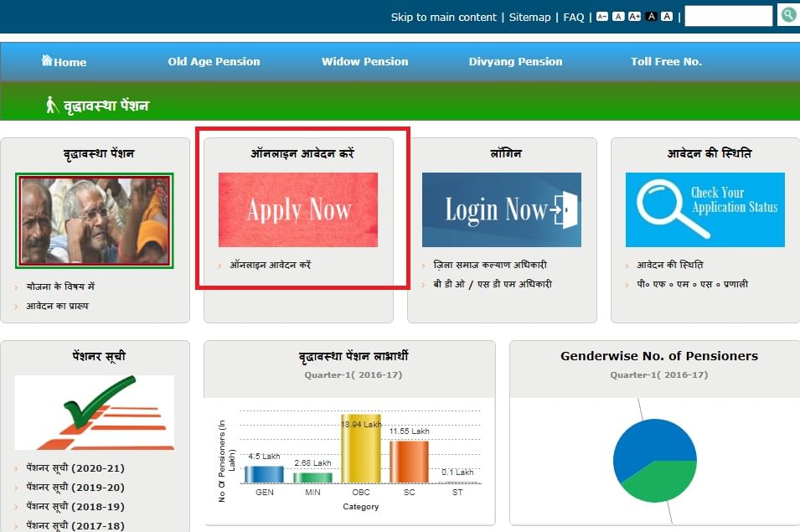
Task: Open the Widow Pension menu
Action: tap(364, 61)
